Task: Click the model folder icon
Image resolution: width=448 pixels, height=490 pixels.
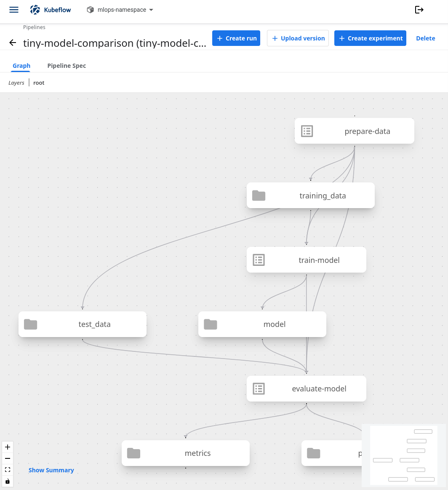Action: [x=211, y=324]
